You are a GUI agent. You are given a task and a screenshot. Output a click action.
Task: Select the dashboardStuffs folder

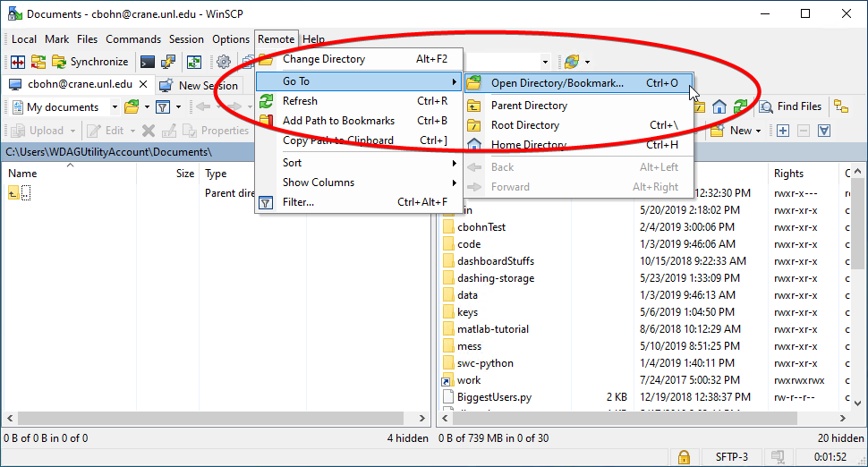(x=496, y=260)
